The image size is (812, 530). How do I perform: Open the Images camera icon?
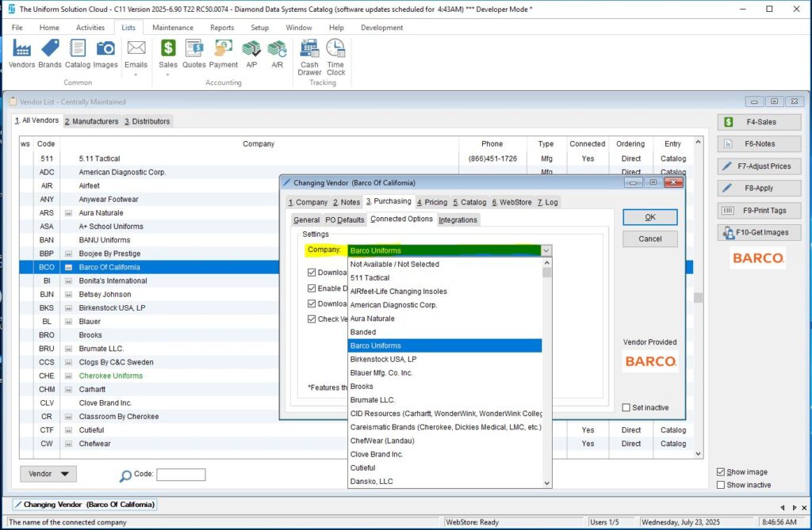click(105, 49)
